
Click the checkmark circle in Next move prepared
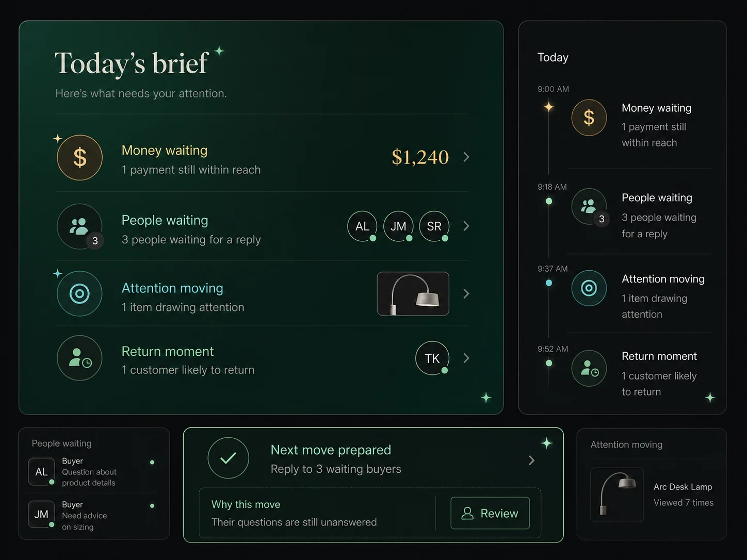pyautogui.click(x=228, y=458)
